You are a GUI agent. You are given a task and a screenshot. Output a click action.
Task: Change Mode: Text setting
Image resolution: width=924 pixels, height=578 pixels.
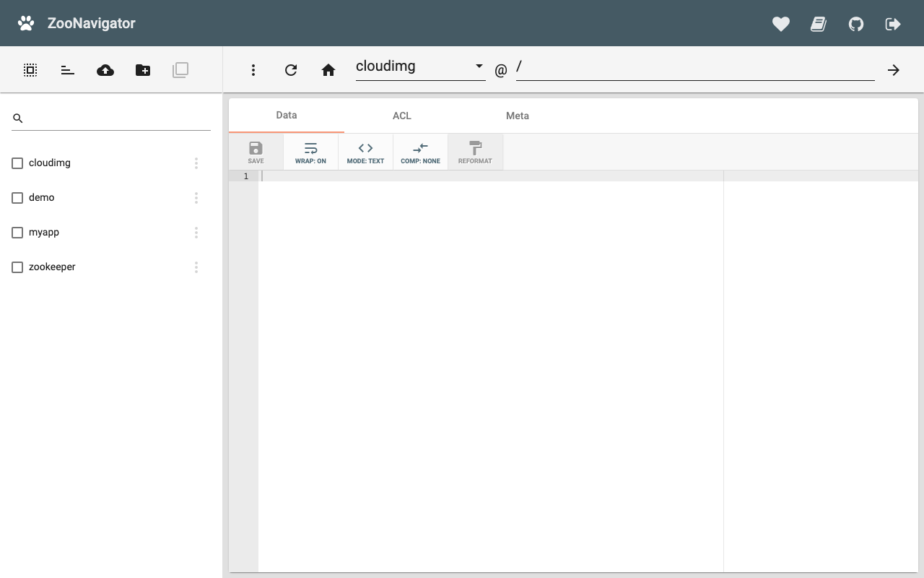pos(366,152)
